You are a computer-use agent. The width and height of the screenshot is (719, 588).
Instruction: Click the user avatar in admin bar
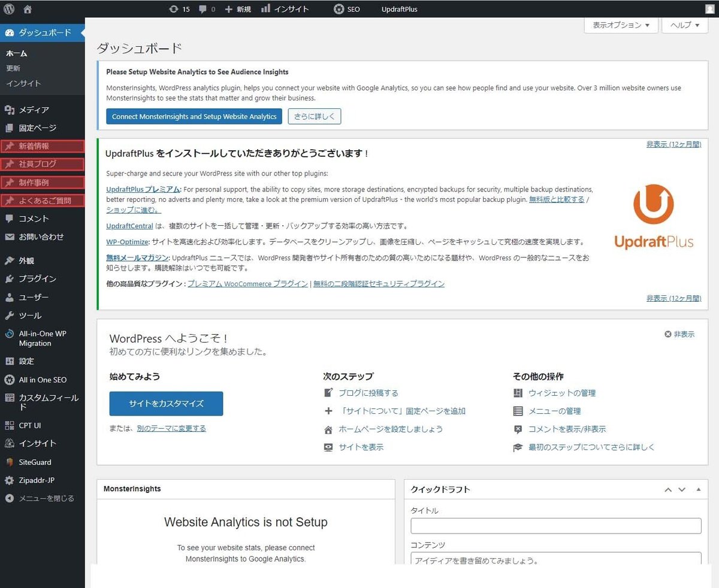click(710, 9)
